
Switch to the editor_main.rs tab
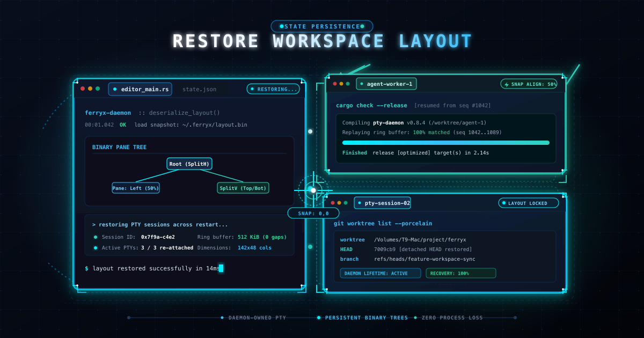tap(140, 89)
